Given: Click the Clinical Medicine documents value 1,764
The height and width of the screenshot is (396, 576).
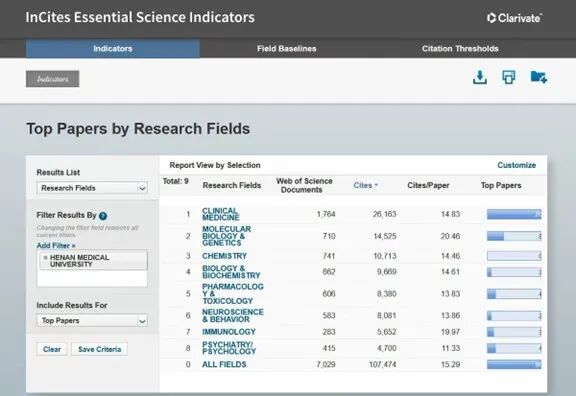Looking at the screenshot, I should (x=326, y=214).
